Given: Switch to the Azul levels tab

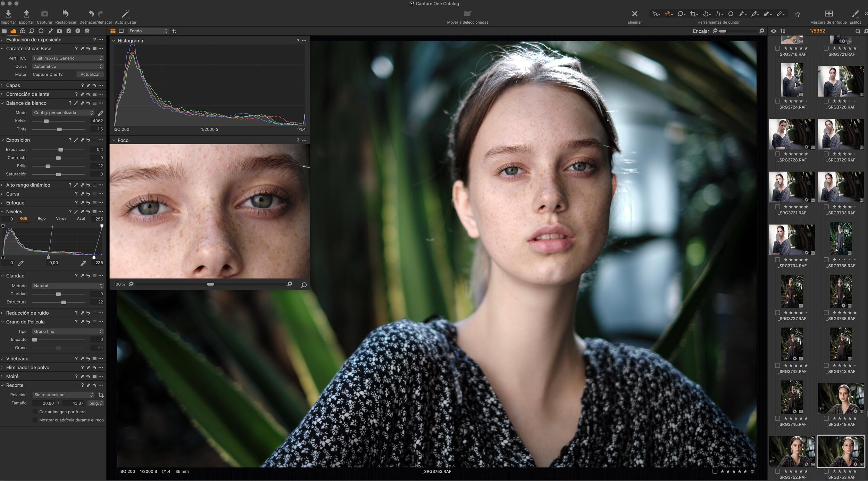Looking at the screenshot, I should 81,219.
